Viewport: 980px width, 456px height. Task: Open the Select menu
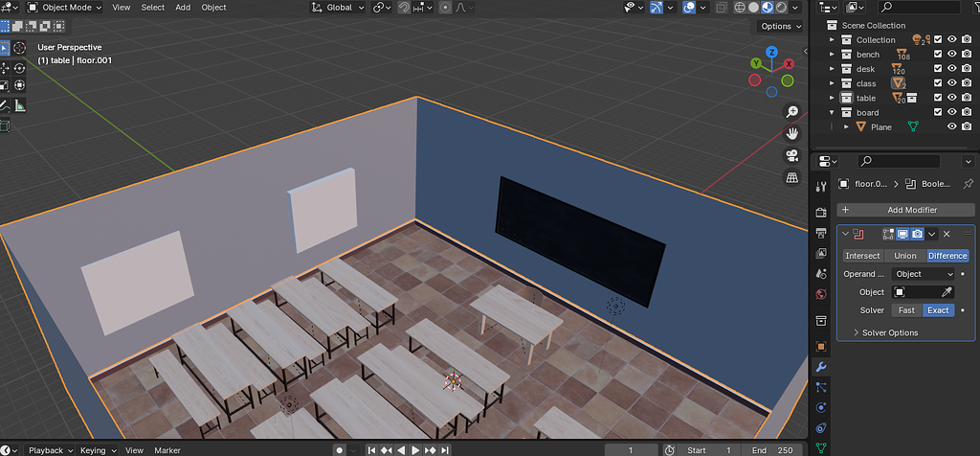(x=153, y=8)
